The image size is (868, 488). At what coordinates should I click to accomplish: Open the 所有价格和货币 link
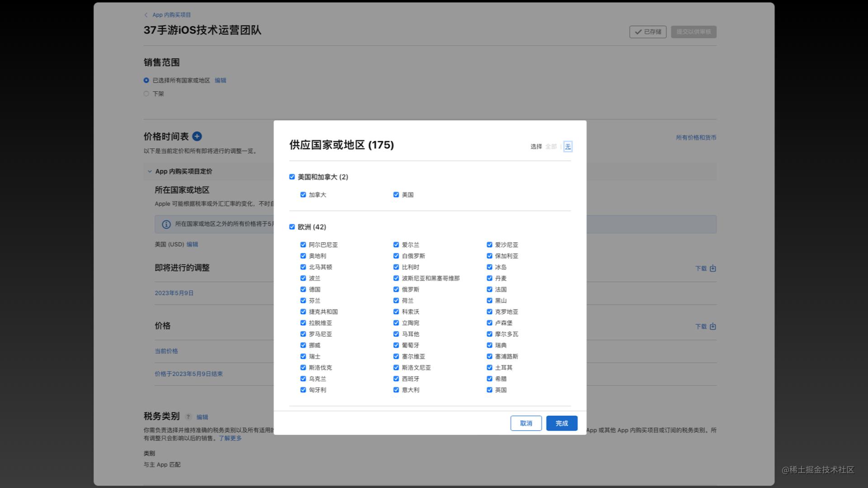696,137
